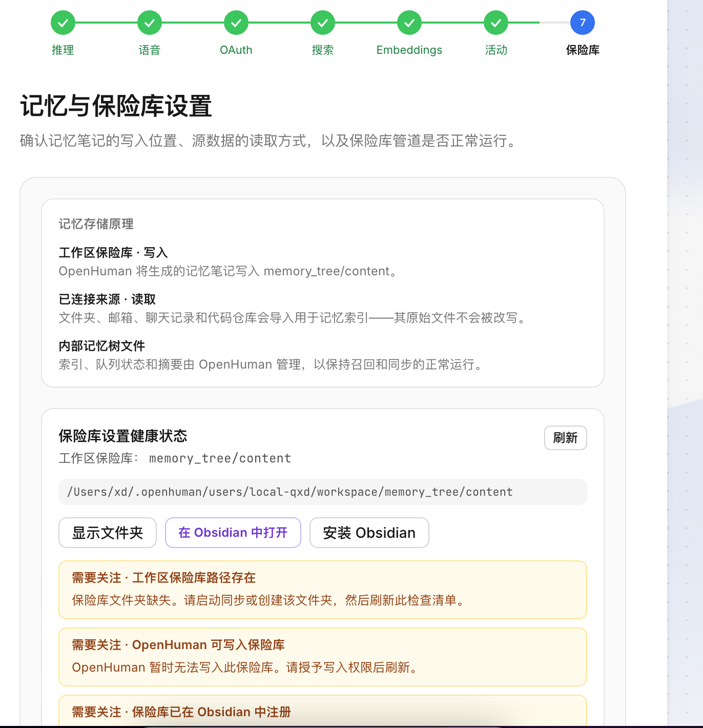The width and height of the screenshot is (703, 728).
Task: Click text 索引、队列状态和摘要由 OpenHuman 管理
Action: coord(272,365)
